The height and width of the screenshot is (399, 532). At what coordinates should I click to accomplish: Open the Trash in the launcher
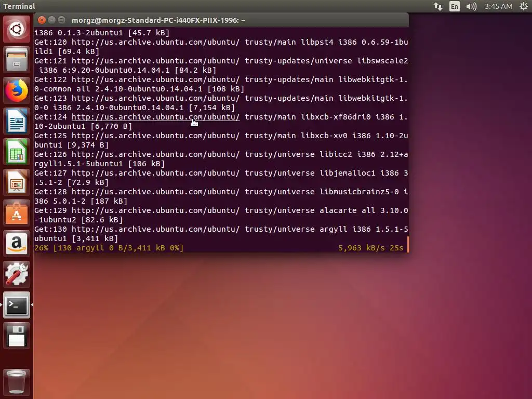[16, 382]
